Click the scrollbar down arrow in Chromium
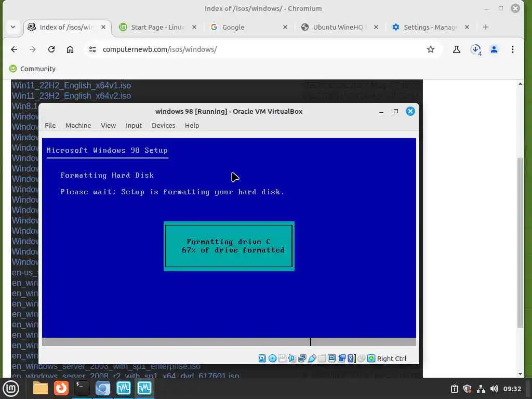The width and height of the screenshot is (532, 399). click(x=520, y=374)
